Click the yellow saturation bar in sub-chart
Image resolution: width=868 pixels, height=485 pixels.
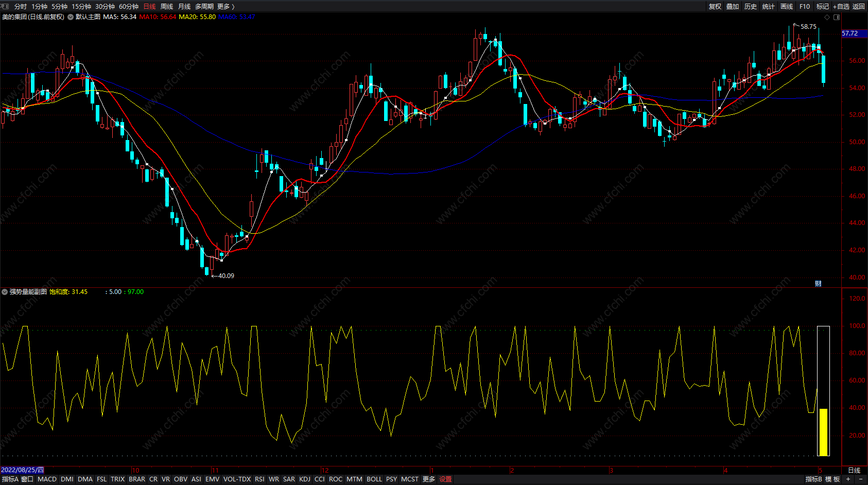click(823, 431)
